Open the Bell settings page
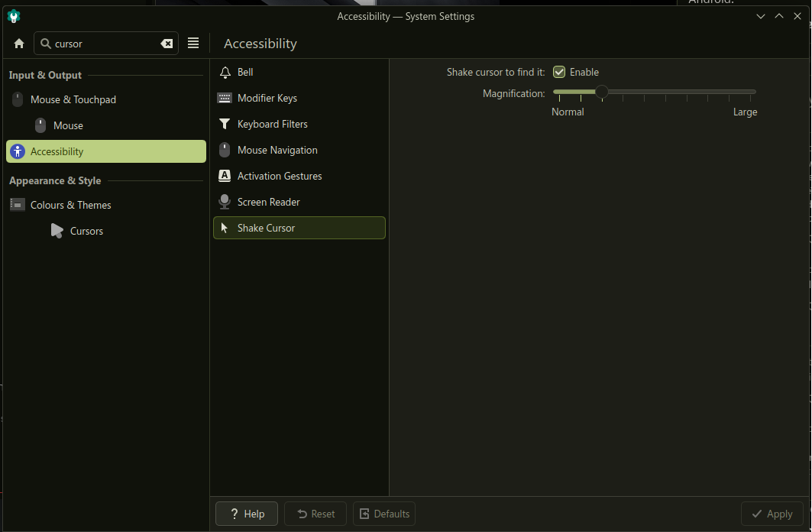 [x=299, y=72]
